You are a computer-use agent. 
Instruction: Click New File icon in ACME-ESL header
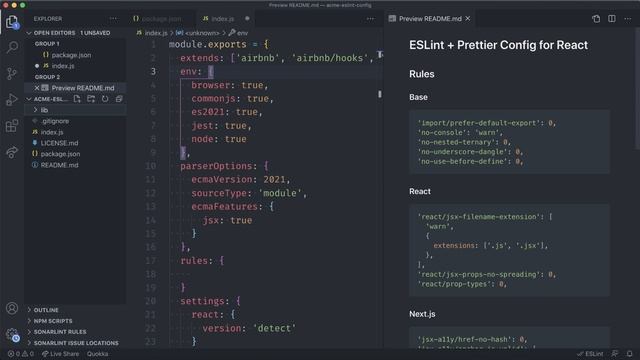(77, 99)
